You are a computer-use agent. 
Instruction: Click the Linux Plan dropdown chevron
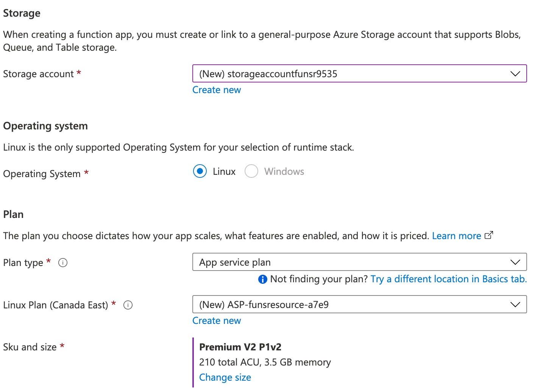(x=515, y=305)
